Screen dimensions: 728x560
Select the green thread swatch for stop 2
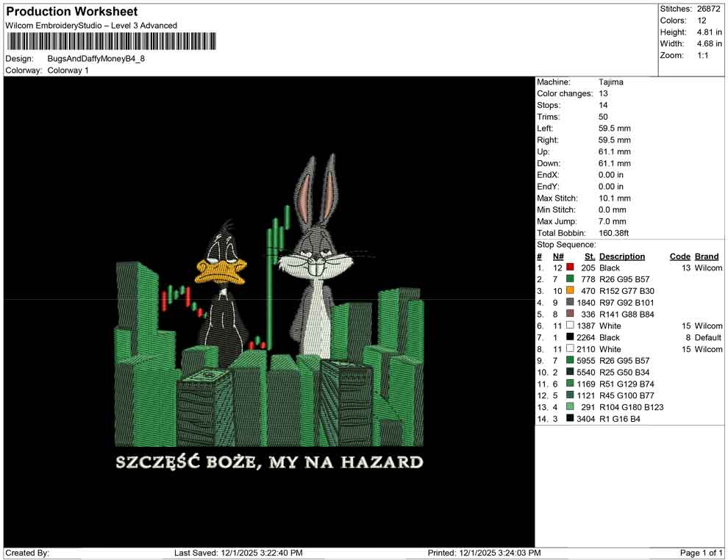(x=570, y=279)
